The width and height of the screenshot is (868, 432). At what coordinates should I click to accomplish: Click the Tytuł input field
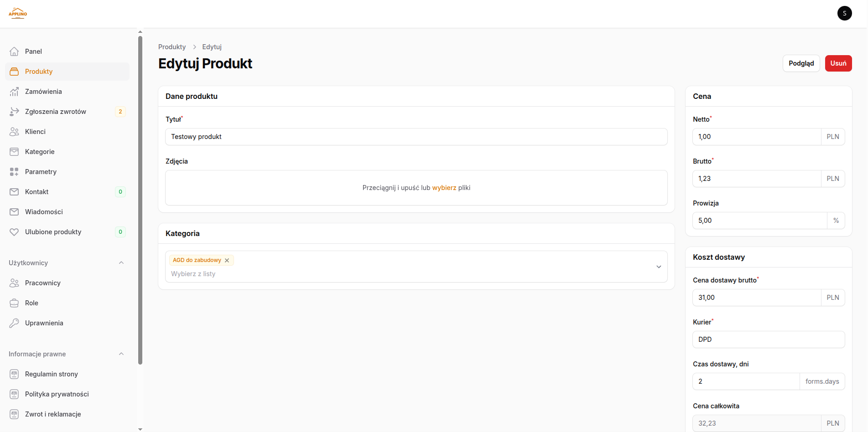(416, 137)
